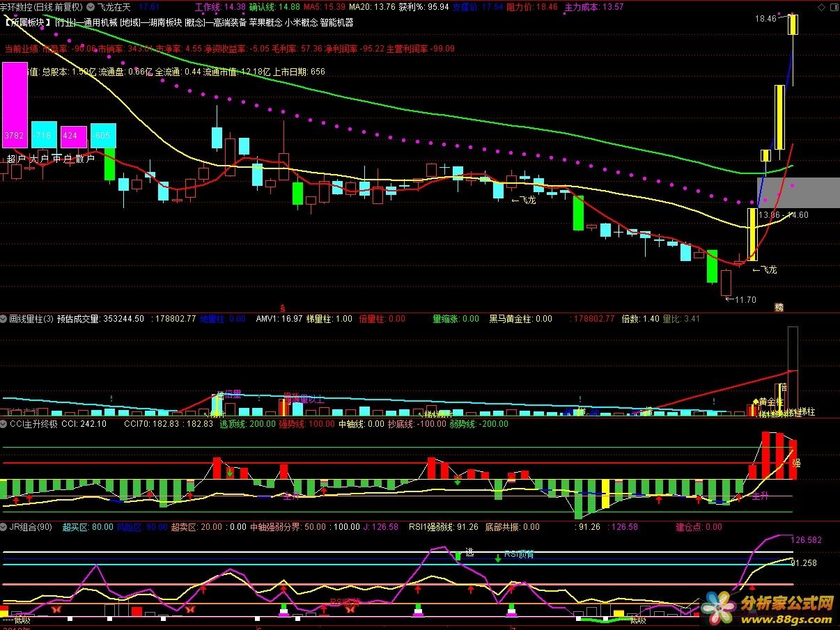Screen dimensions: 840x630
Task: Toggle the box icon beside JR组合(90)
Action: click(x=4, y=527)
